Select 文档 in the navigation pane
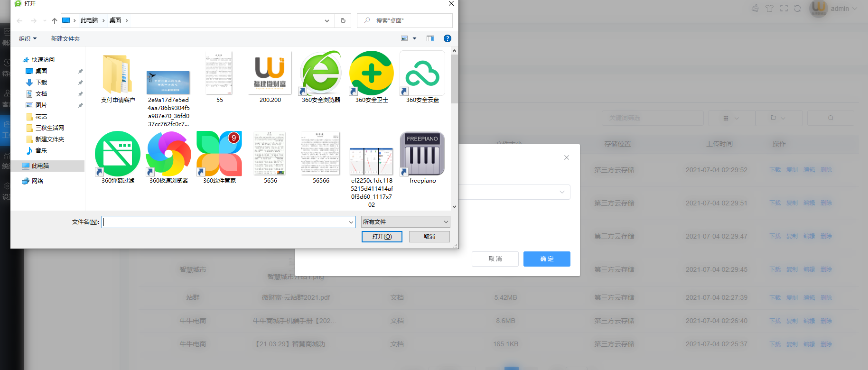 coord(41,93)
